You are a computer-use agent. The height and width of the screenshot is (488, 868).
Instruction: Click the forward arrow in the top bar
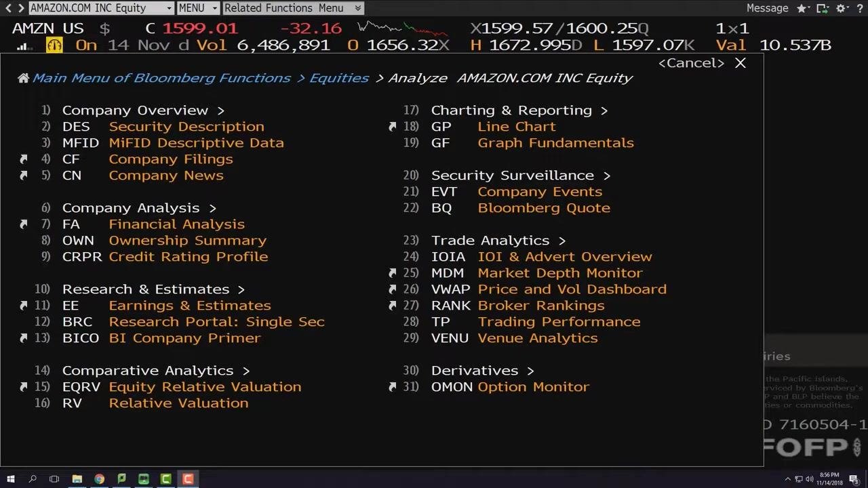pos(22,8)
